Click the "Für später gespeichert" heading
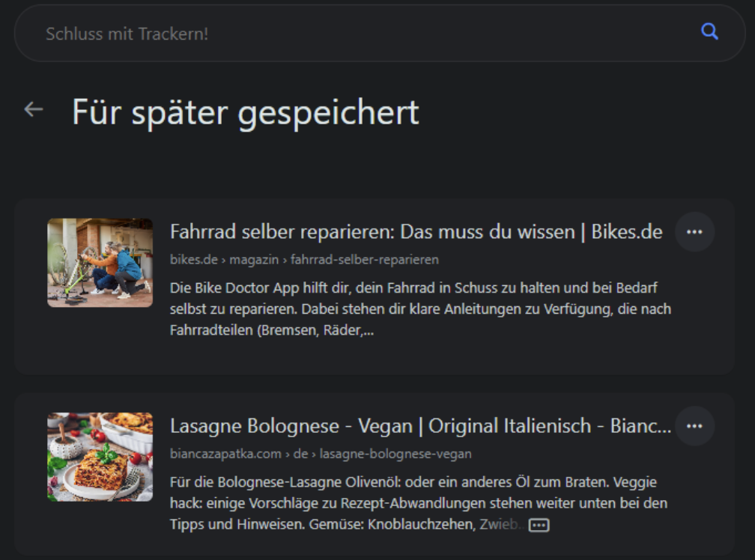This screenshot has height=560, width=755. coord(246,112)
